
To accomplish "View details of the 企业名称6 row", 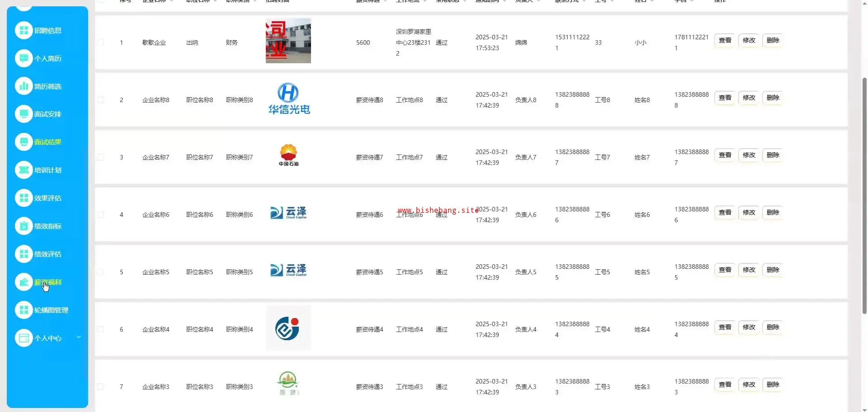I will coord(725,212).
